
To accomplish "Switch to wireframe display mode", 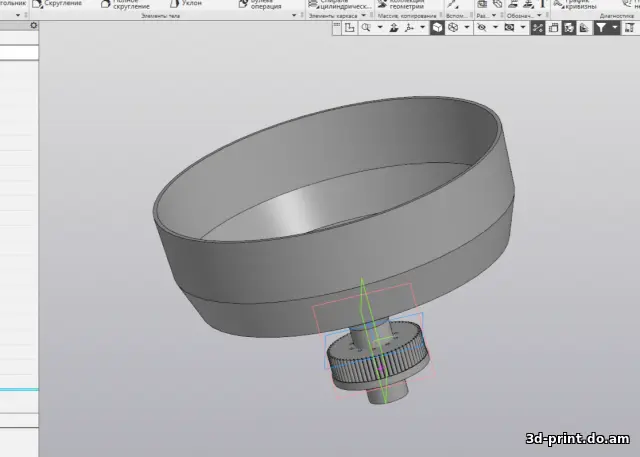I will click(x=453, y=28).
